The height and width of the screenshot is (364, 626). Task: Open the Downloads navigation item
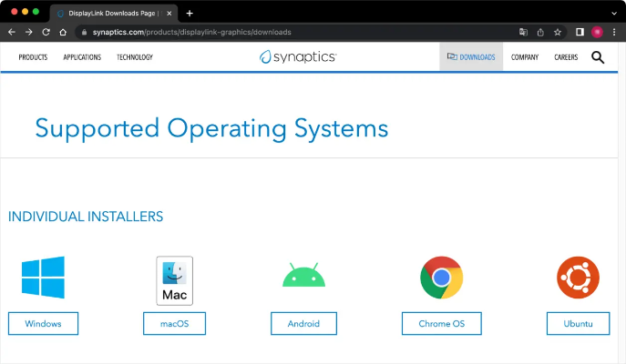pos(471,57)
